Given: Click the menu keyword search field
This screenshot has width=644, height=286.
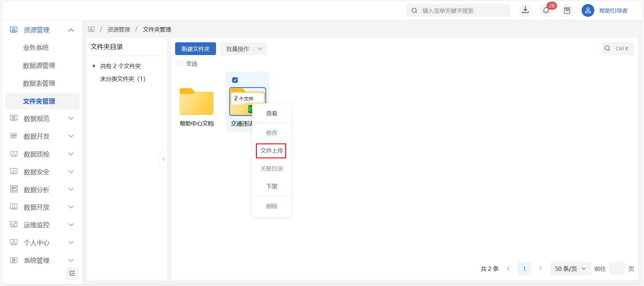Looking at the screenshot, I should point(463,11).
